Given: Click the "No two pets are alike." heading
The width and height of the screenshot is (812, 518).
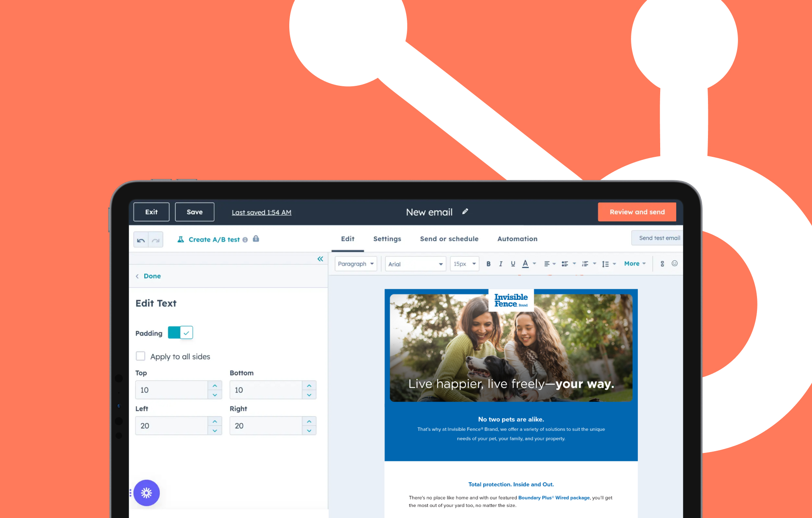Looking at the screenshot, I should pyautogui.click(x=511, y=419).
